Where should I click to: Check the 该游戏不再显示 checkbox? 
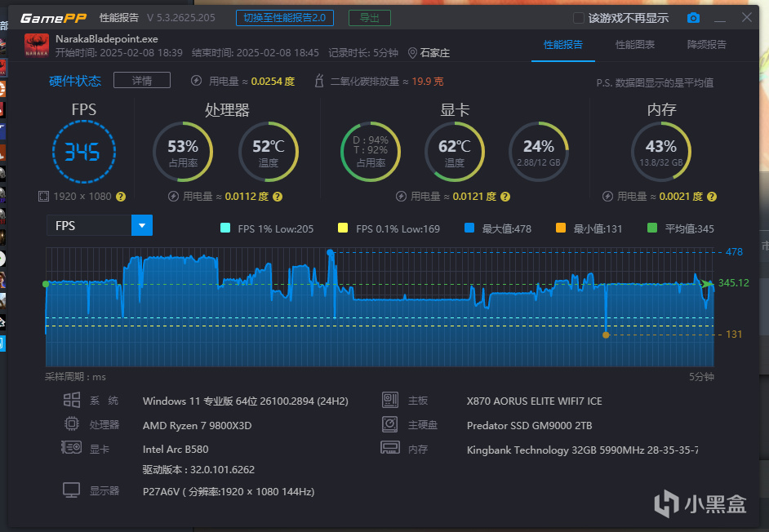pyautogui.click(x=579, y=18)
